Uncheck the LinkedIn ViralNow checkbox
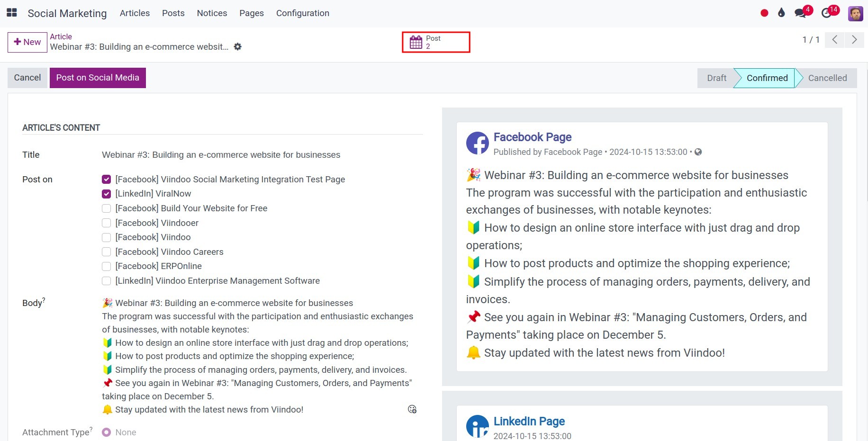 tap(107, 194)
